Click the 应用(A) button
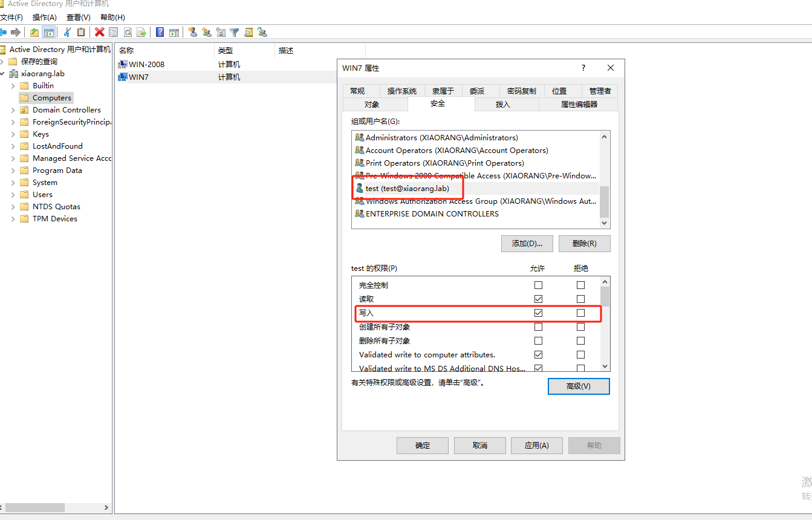 pos(537,446)
